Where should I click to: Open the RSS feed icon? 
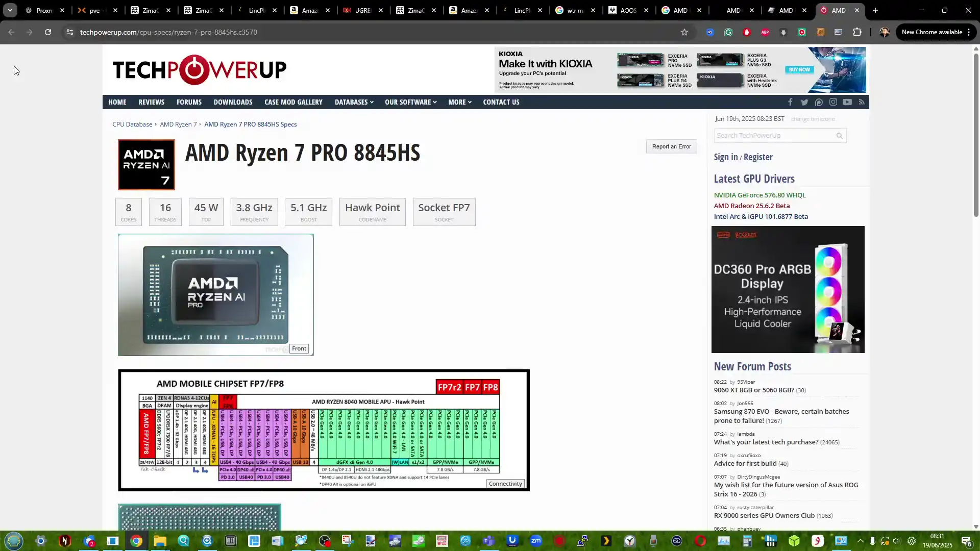click(x=862, y=102)
